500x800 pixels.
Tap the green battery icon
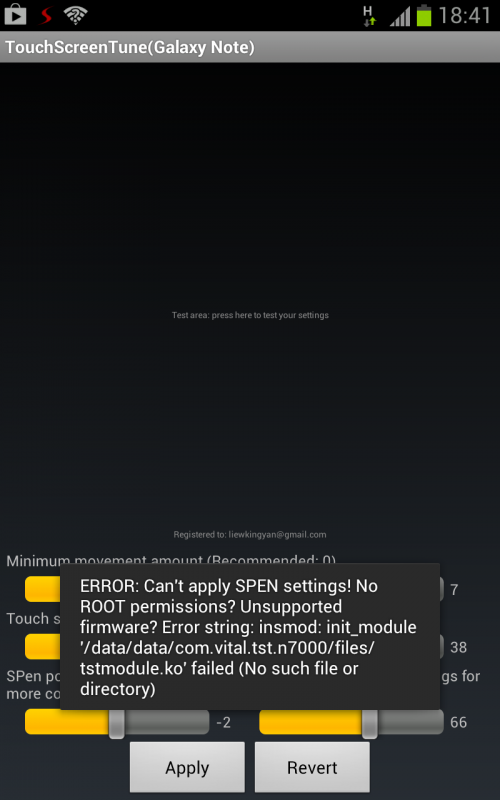click(x=424, y=15)
